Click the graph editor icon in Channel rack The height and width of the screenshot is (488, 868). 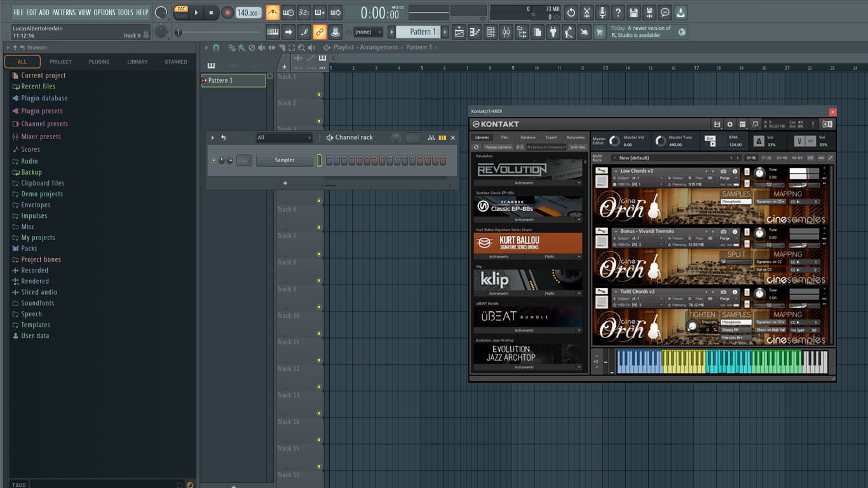point(431,137)
